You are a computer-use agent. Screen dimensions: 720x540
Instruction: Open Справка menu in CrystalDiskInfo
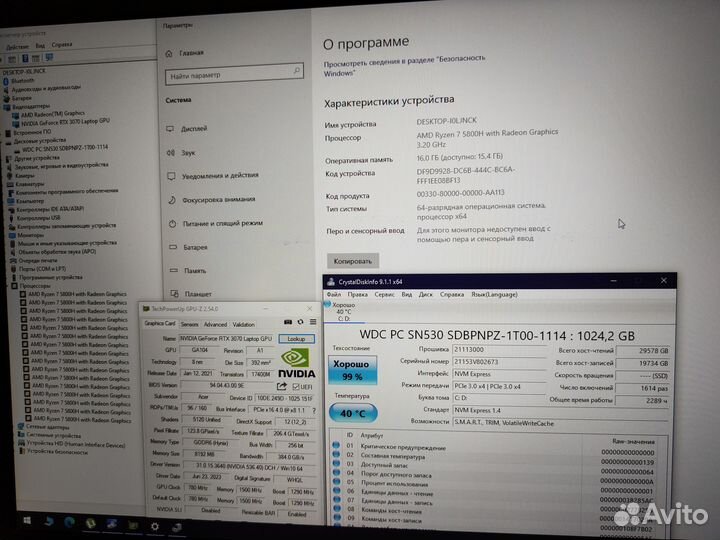[451, 294]
